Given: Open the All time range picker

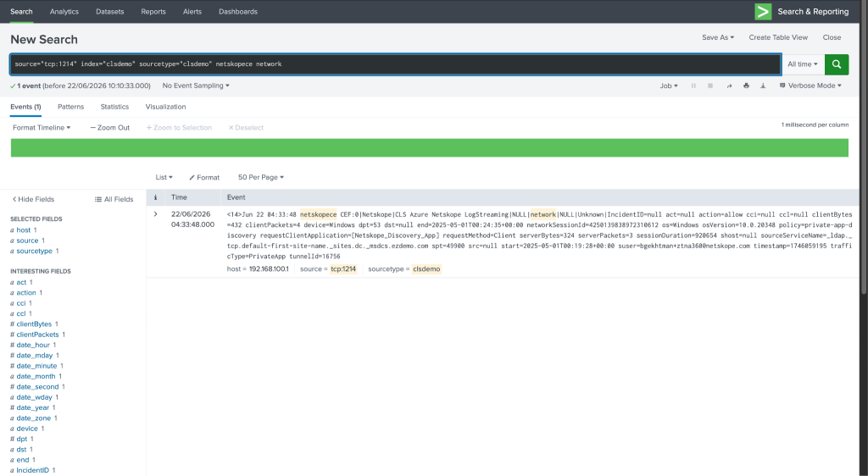Looking at the screenshot, I should pyautogui.click(x=803, y=64).
